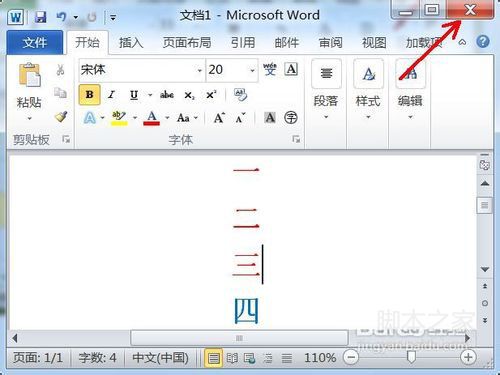The image size is (500, 375).
Task: Select the Format Painter brush
Action: pyautogui.click(x=61, y=116)
